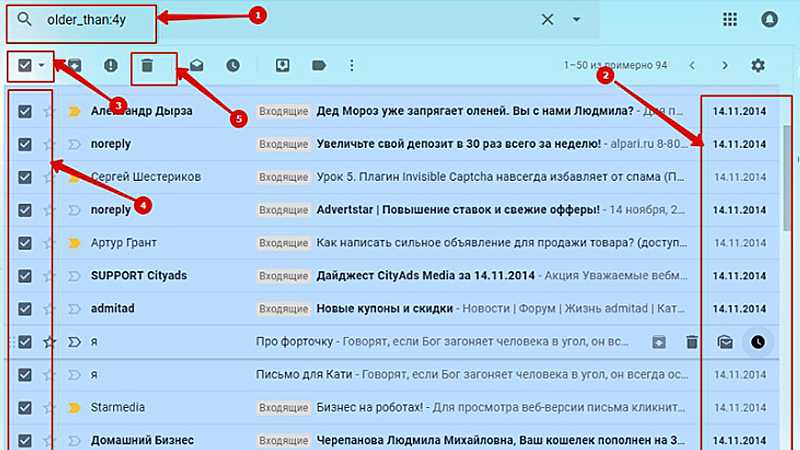The width and height of the screenshot is (800, 450).
Task: Open Бизнес на роботах email
Action: point(369,407)
